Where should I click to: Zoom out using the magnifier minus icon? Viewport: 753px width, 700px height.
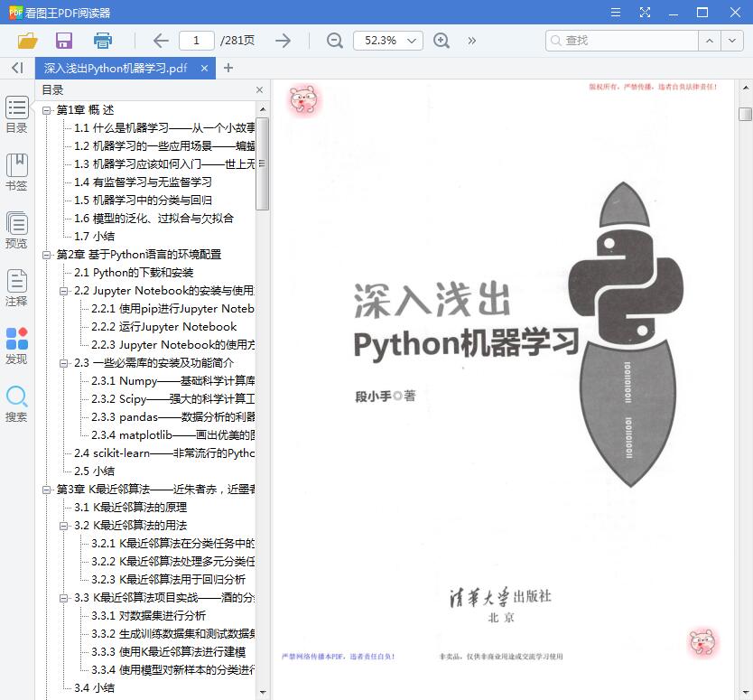333,41
